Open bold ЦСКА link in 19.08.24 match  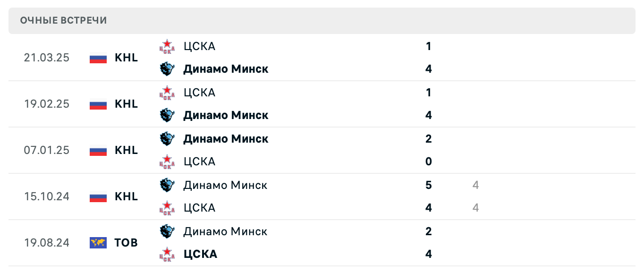pyautogui.click(x=200, y=254)
